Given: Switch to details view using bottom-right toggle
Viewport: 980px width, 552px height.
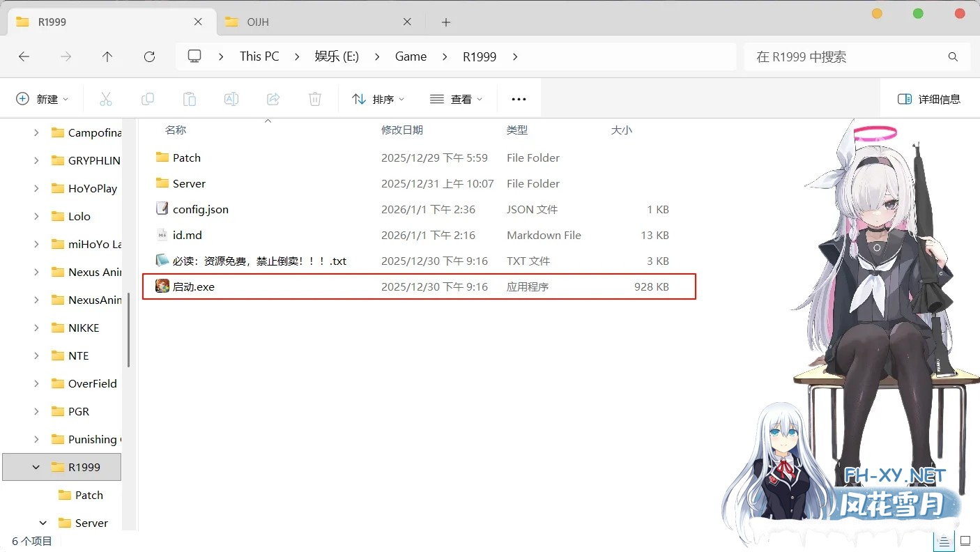Looking at the screenshot, I should click(944, 540).
